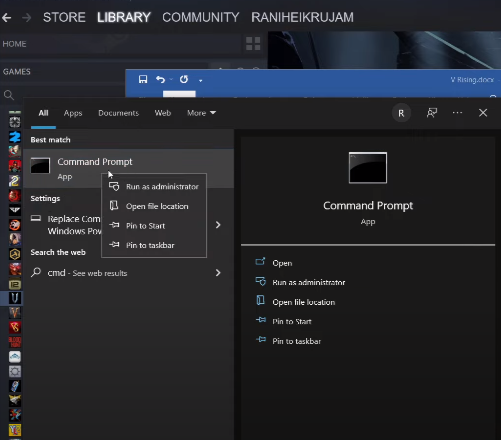The width and height of the screenshot is (501, 440).
Task: Expand the Replace Command Prompt result chevron
Action: coord(218,225)
